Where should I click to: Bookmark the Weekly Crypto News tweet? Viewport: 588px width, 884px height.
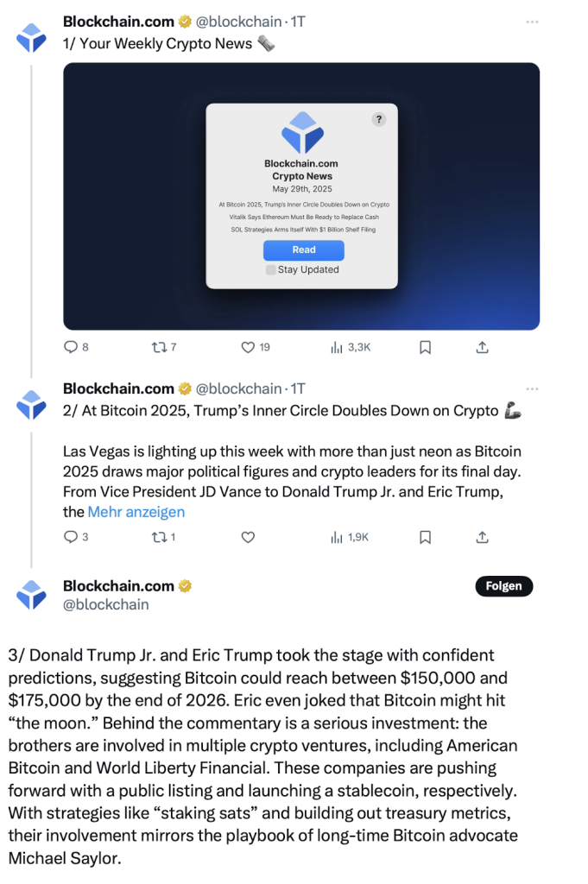[x=425, y=347]
